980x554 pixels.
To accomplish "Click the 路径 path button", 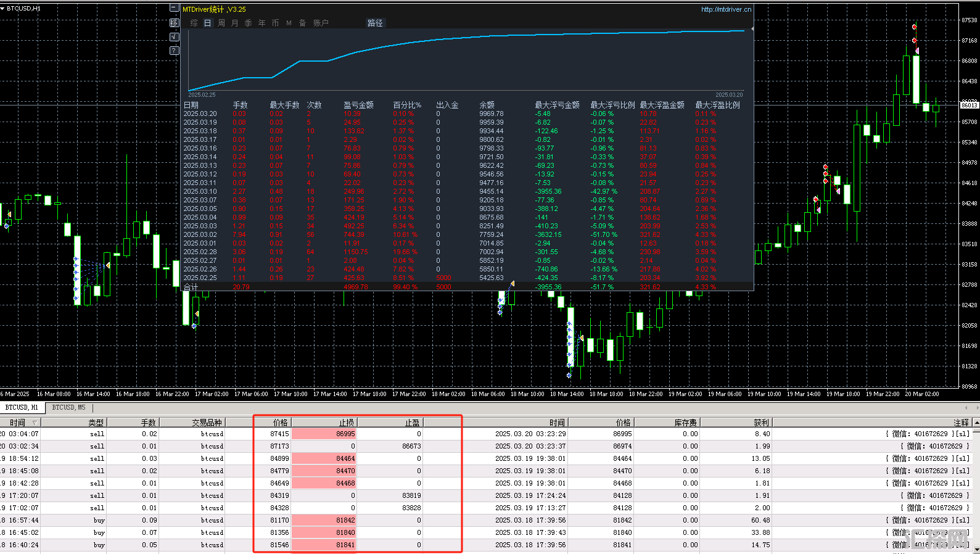I will point(375,23).
